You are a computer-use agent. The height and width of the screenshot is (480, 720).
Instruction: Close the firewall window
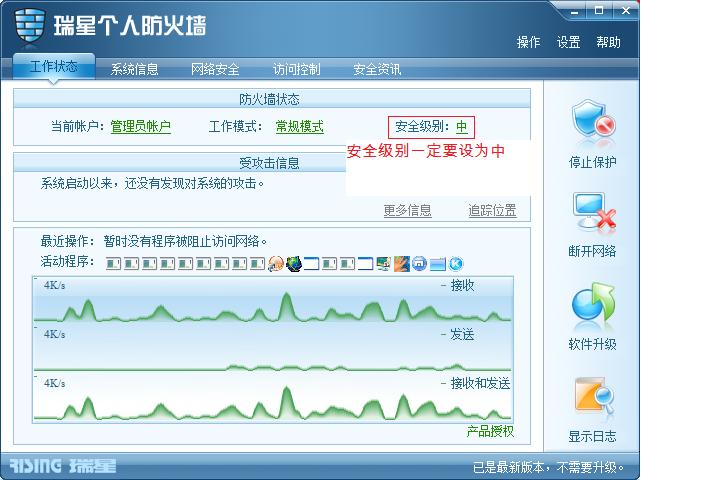(x=626, y=11)
